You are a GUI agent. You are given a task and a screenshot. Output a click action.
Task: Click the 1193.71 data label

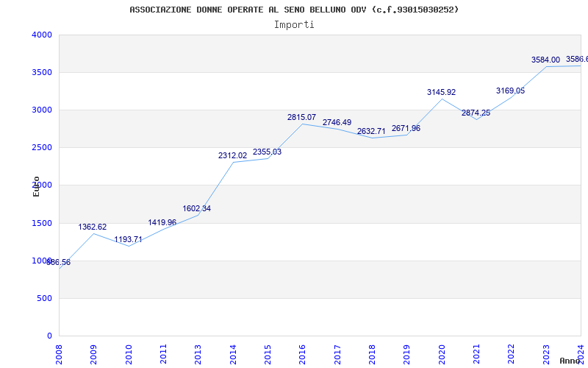(x=128, y=240)
